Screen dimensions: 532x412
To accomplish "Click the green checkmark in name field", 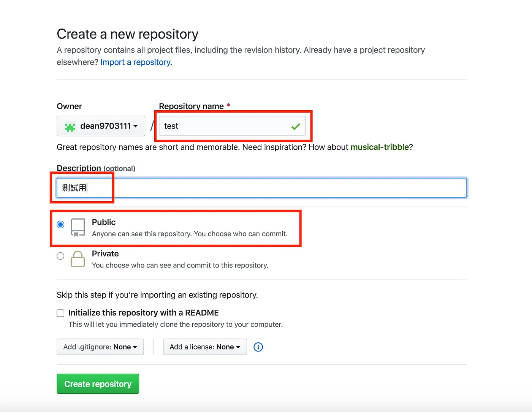I will coord(296,126).
